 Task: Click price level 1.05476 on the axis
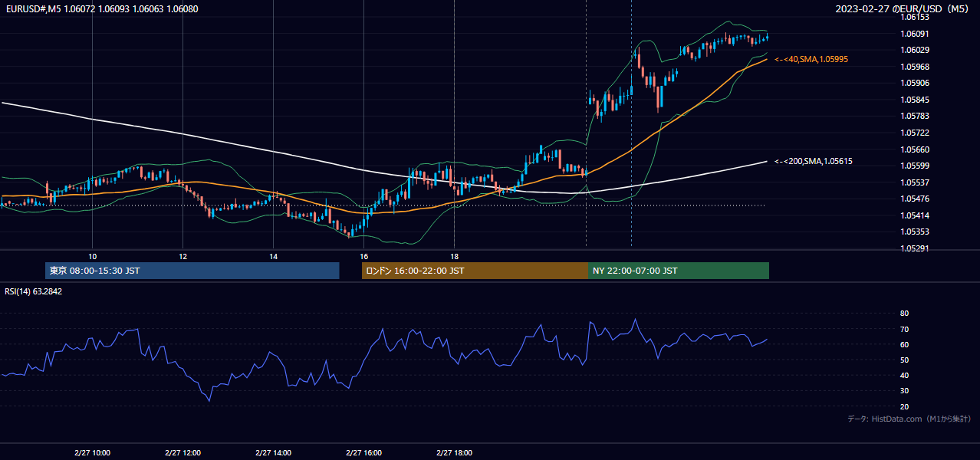click(x=914, y=199)
